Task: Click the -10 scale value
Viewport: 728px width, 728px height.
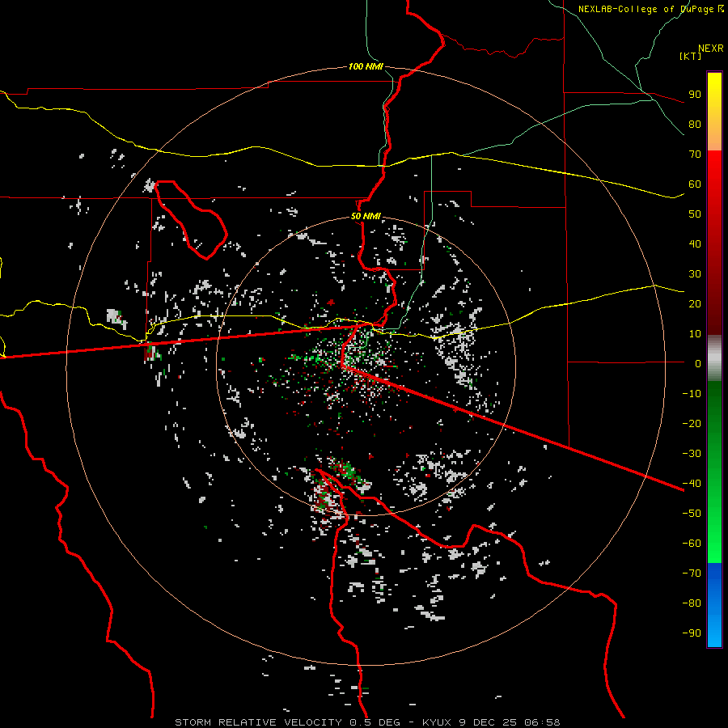Action: 692,394
